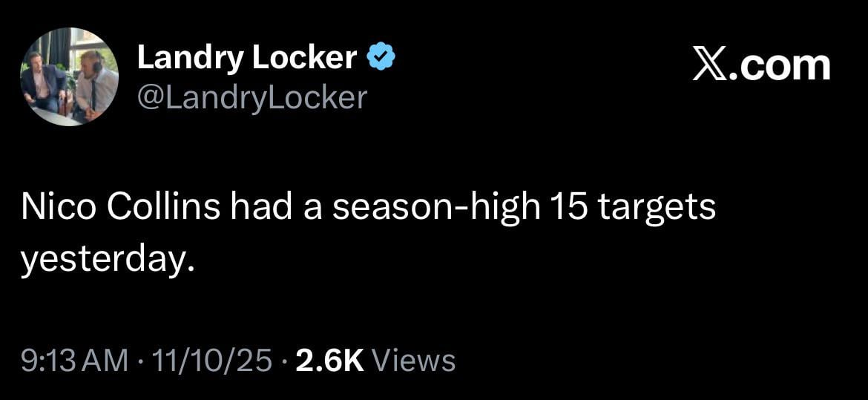Click the bold 2.6K view count

pos(329,361)
